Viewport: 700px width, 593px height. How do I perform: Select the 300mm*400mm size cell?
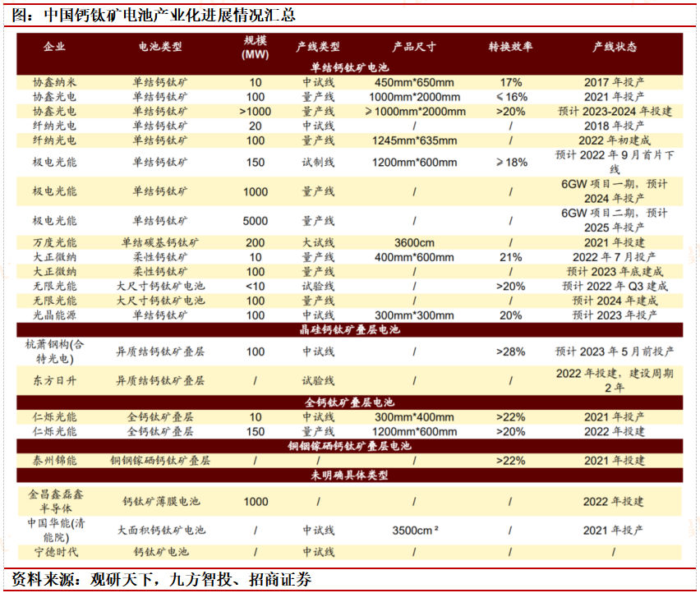pyautogui.click(x=414, y=417)
